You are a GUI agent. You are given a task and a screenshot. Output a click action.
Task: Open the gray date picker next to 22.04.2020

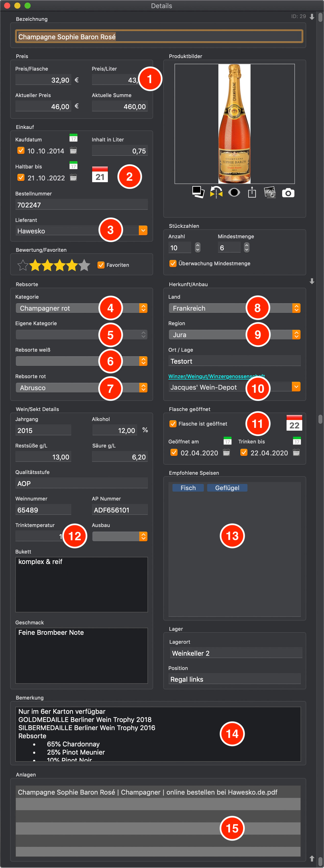click(296, 453)
